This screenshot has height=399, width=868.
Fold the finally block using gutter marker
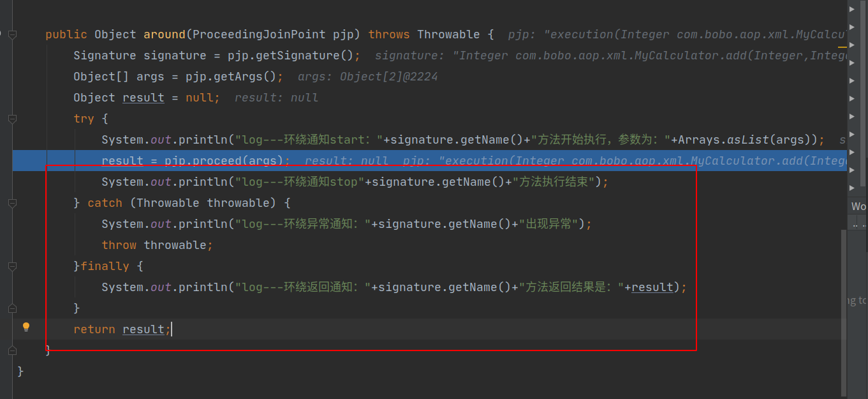(x=12, y=266)
